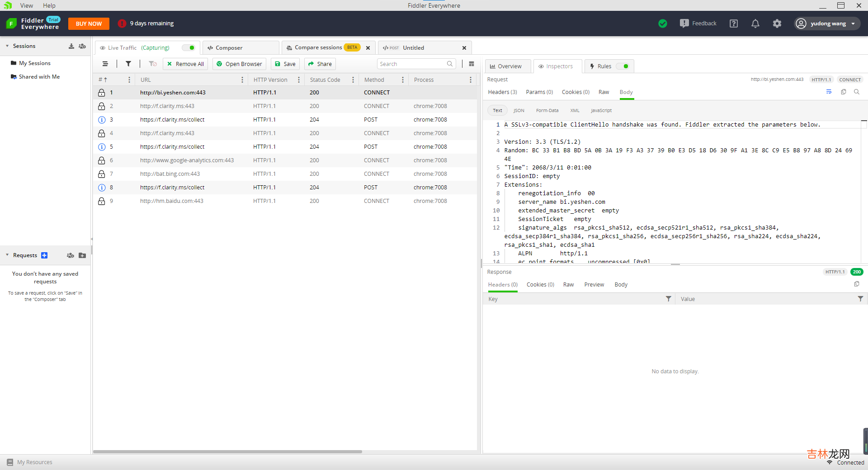Click the clear filters icon
Screen dimensions: 868x470
pos(153,64)
